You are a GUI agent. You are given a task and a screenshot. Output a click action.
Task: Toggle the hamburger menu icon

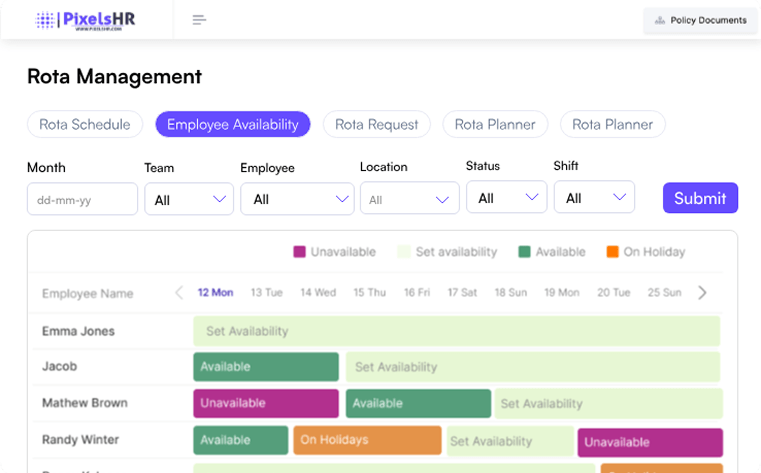[x=199, y=20]
